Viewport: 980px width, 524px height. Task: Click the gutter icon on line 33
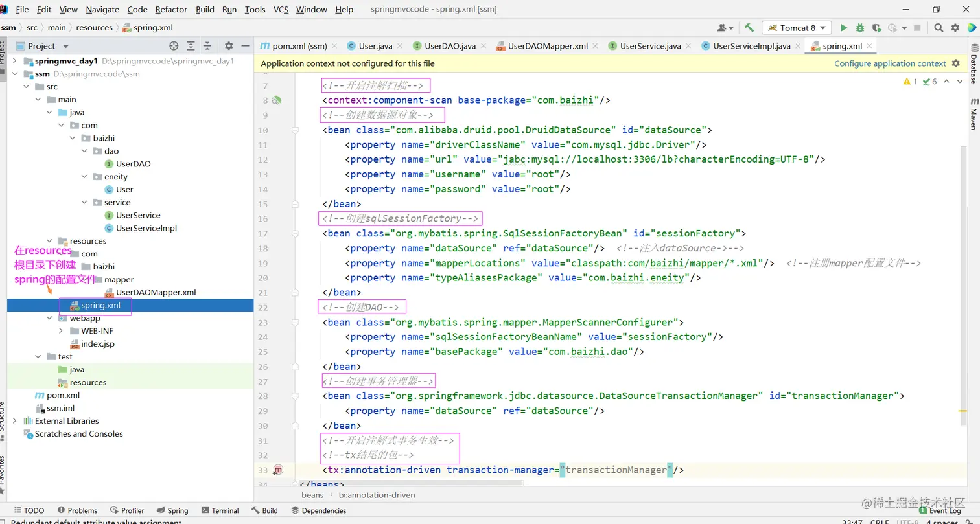[278, 470]
